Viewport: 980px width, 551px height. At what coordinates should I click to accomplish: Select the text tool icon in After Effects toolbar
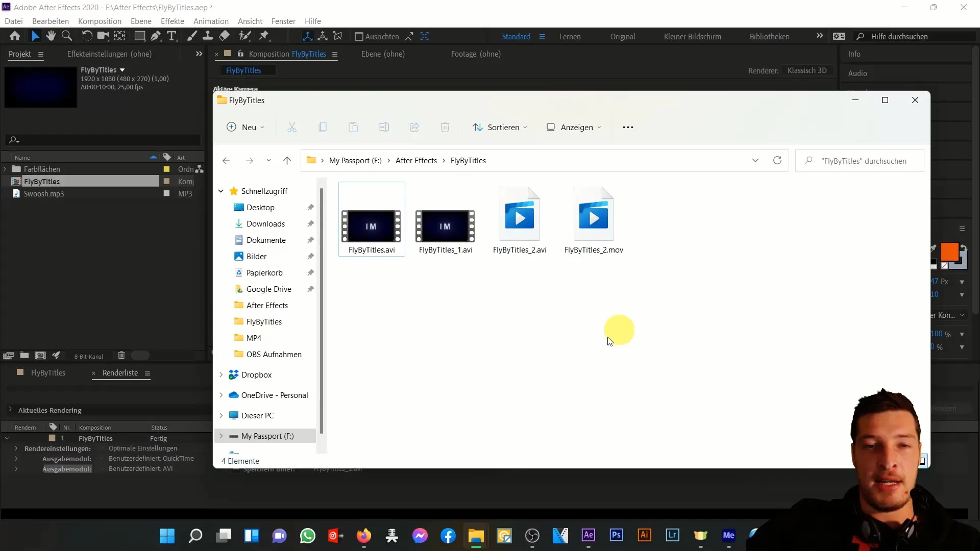click(x=173, y=36)
